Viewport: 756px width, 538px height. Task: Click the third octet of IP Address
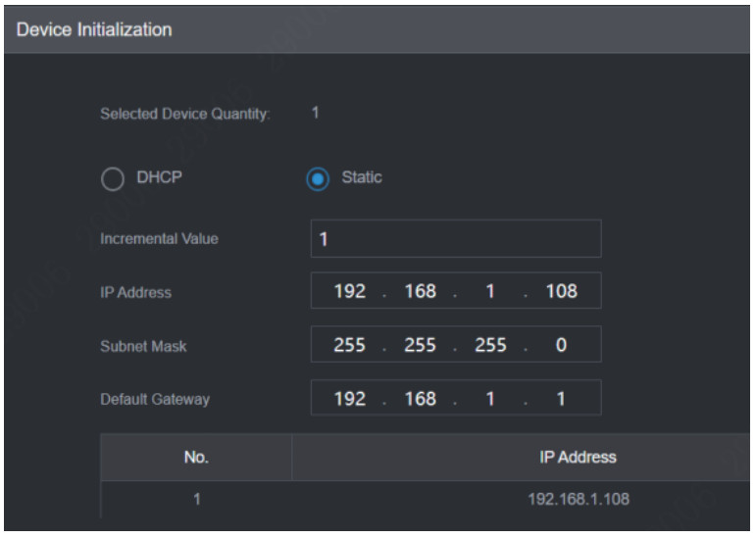pos(490,292)
